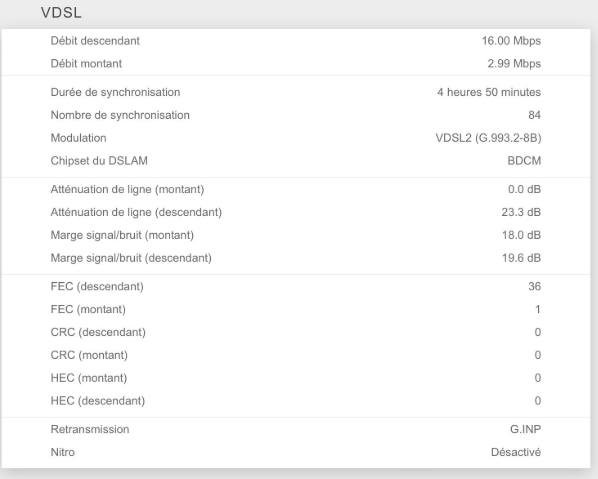Image resolution: width=598 pixels, height=479 pixels.
Task: Click the 16.00 Mbps downstream value
Action: [511, 41]
